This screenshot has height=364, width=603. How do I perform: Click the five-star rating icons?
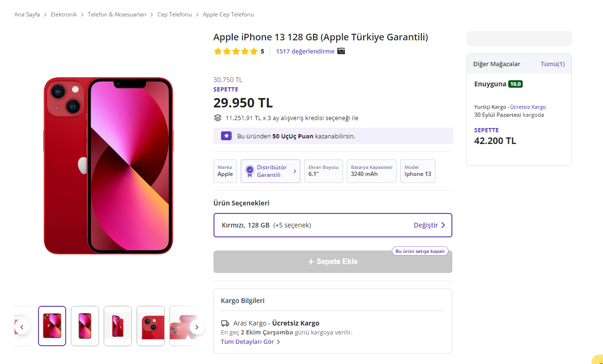click(236, 52)
